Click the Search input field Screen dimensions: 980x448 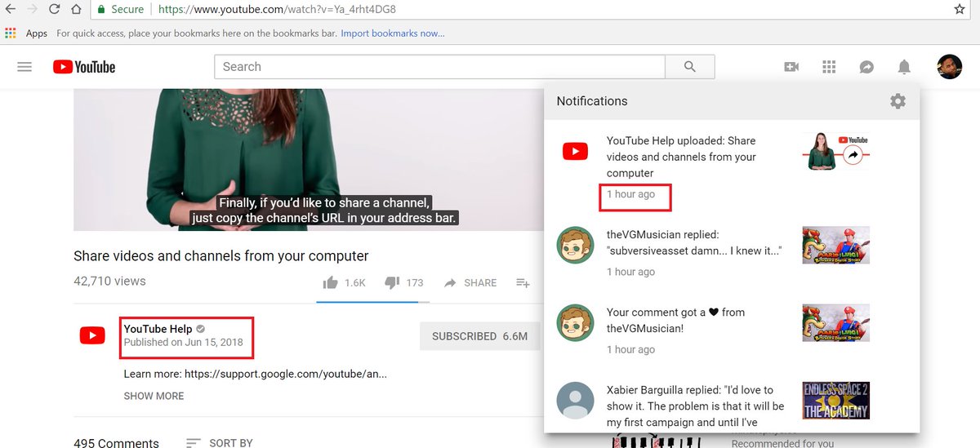point(439,67)
